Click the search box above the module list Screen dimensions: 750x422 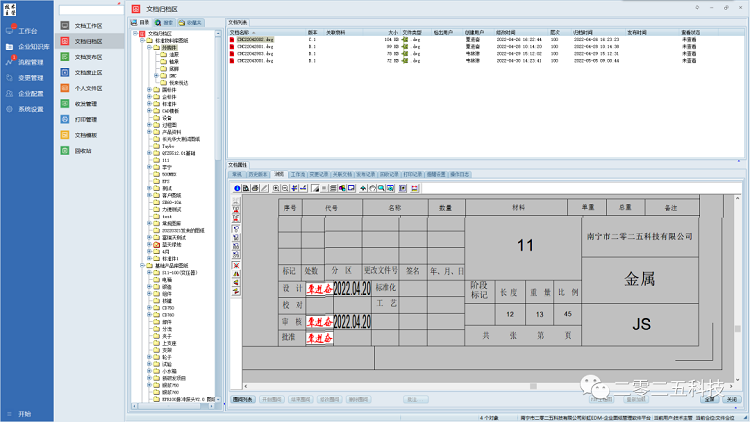coord(91,10)
